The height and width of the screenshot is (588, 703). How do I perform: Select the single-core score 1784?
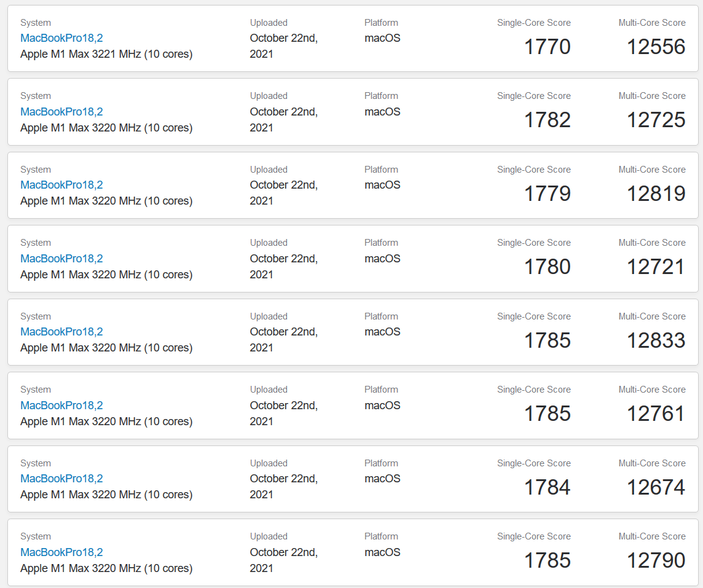[547, 487]
